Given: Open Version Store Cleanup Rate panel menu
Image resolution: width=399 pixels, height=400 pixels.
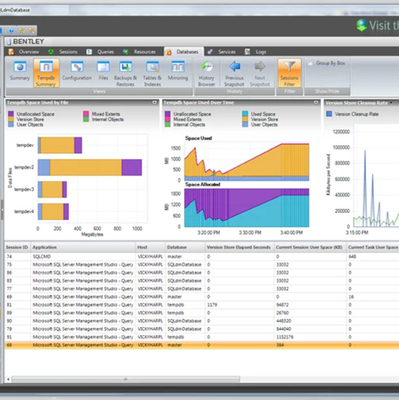Looking at the screenshot, I should [392, 103].
